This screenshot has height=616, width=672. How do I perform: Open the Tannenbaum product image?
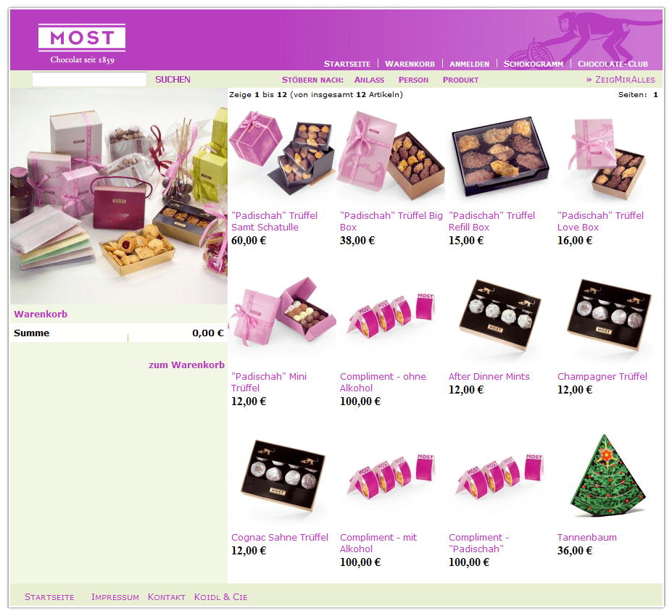tap(607, 475)
